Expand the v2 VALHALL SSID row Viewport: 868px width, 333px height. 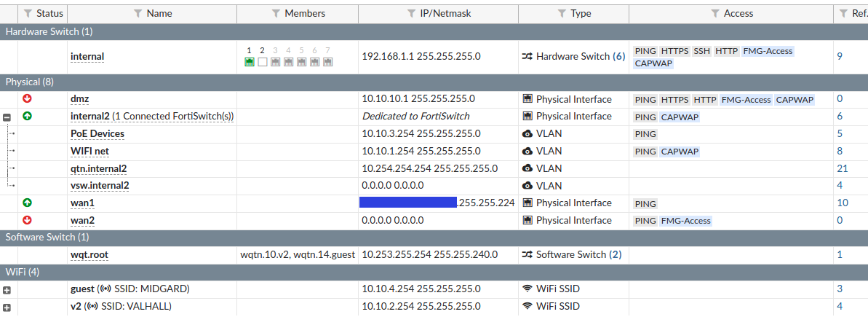click(x=7, y=307)
